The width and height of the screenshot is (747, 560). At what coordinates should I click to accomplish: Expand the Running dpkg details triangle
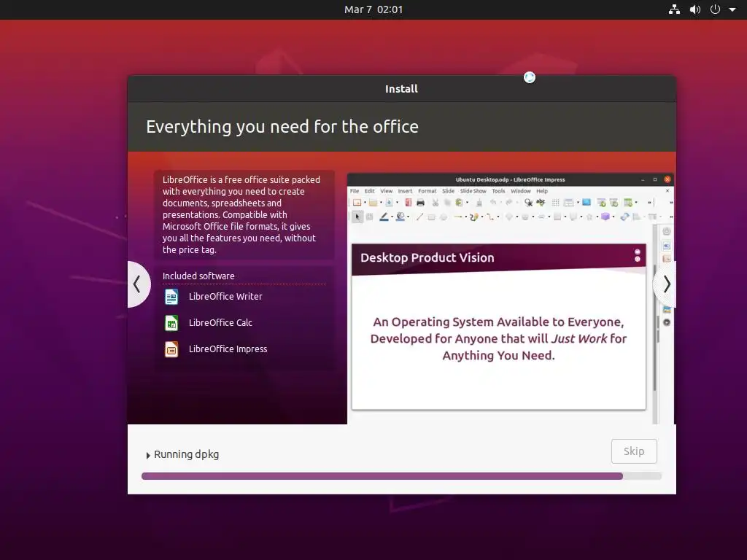148,455
